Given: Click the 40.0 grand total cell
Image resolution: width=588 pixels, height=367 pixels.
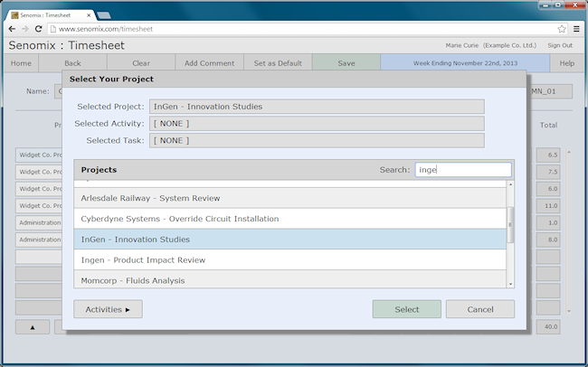Looking at the screenshot, I should pos(548,327).
